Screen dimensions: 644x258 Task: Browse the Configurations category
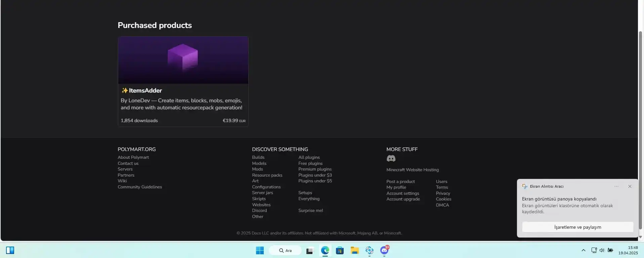pyautogui.click(x=266, y=187)
